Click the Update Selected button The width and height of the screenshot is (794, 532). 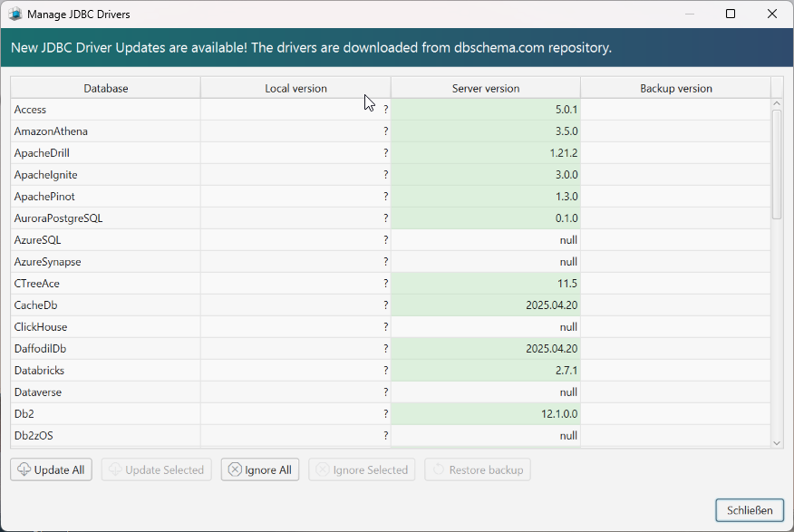coord(157,469)
